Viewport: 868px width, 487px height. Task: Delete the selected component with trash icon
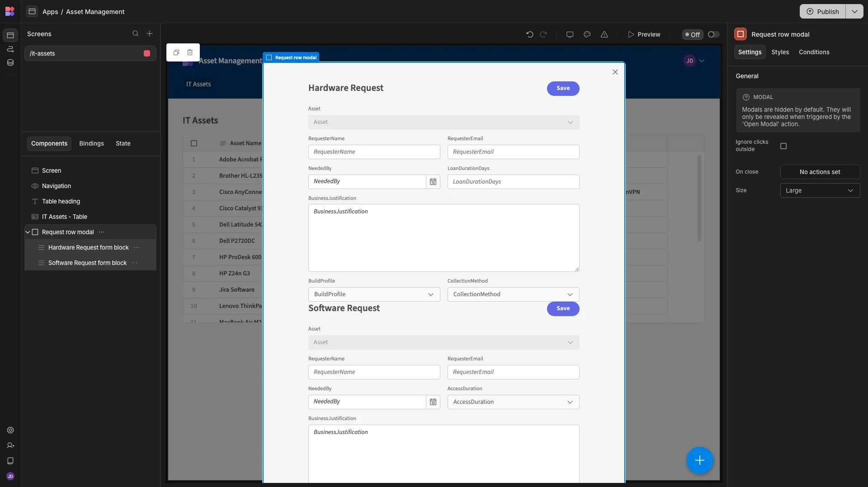[x=190, y=52]
